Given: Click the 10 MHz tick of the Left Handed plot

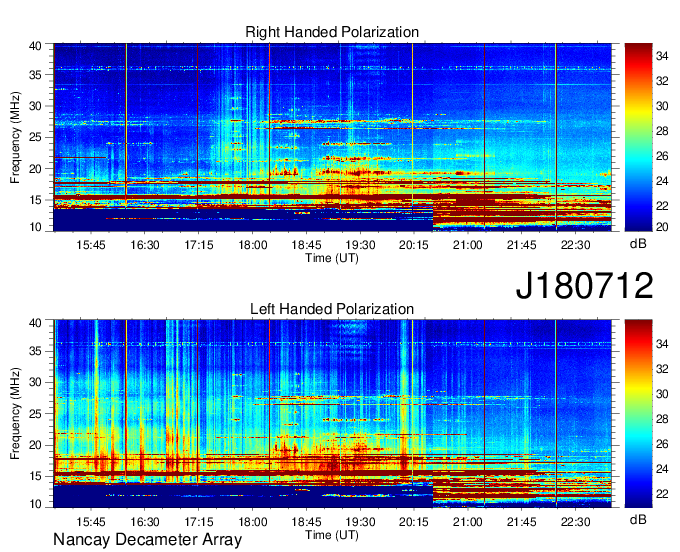Looking at the screenshot, I should tap(35, 504).
